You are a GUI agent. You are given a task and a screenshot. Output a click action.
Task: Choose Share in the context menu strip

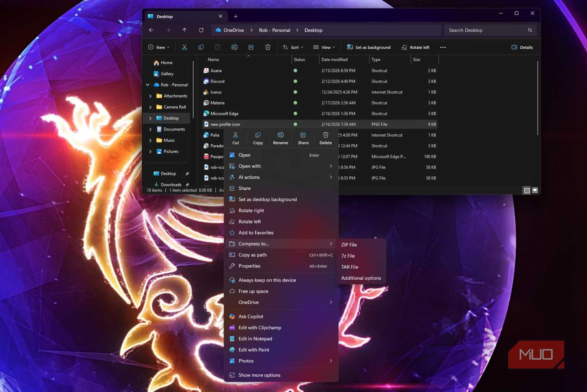(303, 138)
